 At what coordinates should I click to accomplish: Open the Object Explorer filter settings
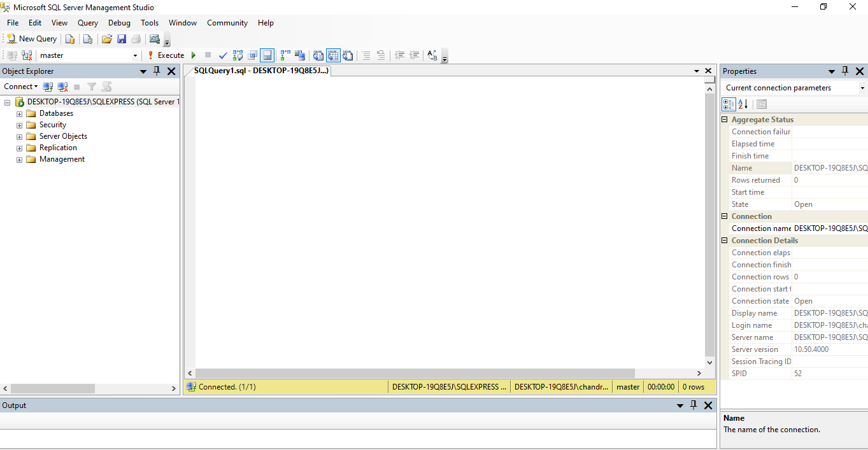(91, 86)
